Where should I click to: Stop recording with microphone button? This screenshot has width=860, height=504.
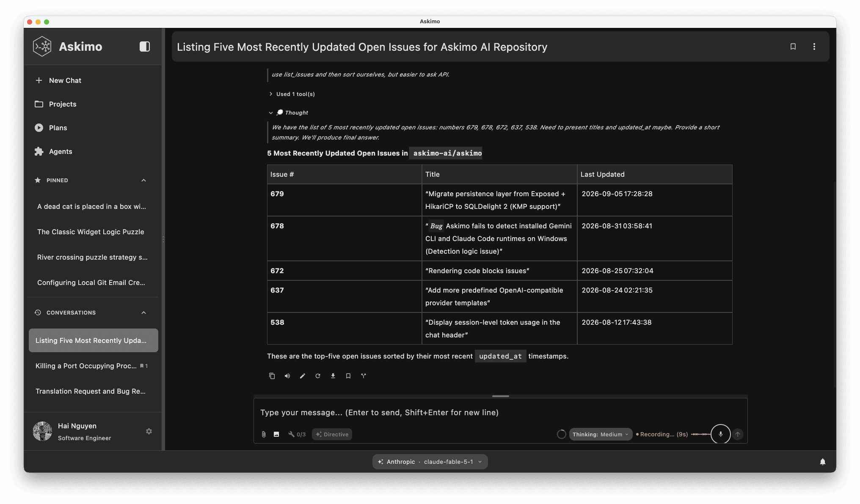720,434
